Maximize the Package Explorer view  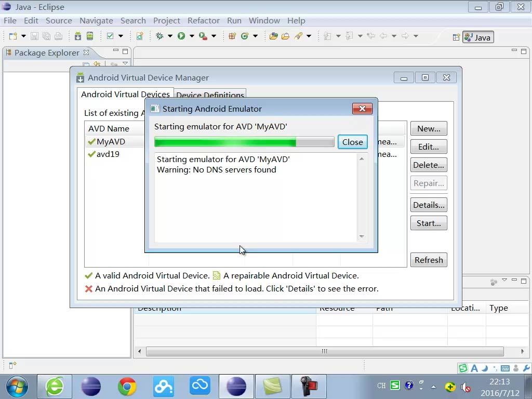(125, 51)
